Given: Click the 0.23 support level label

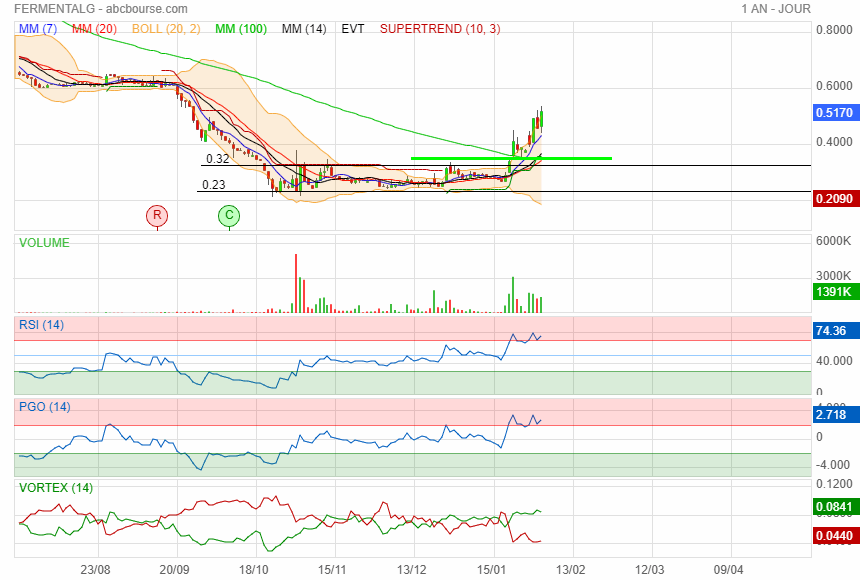Looking at the screenshot, I should coord(213,185).
